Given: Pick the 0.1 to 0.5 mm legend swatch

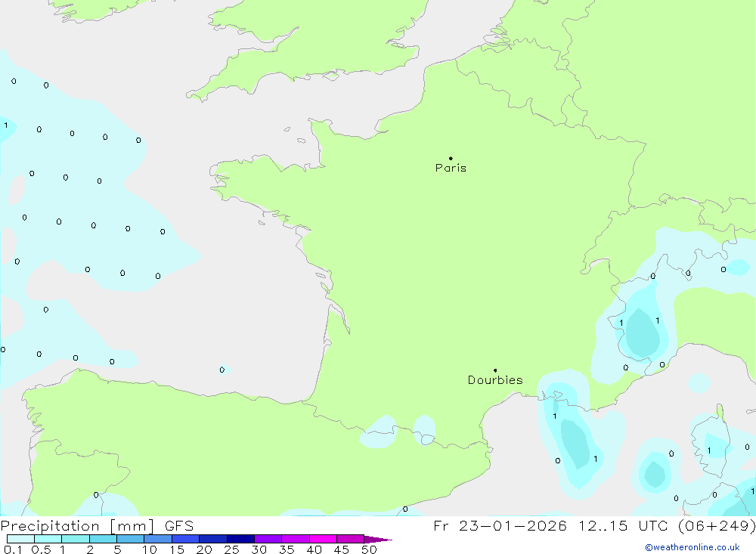Looking at the screenshot, I should coord(20,540).
